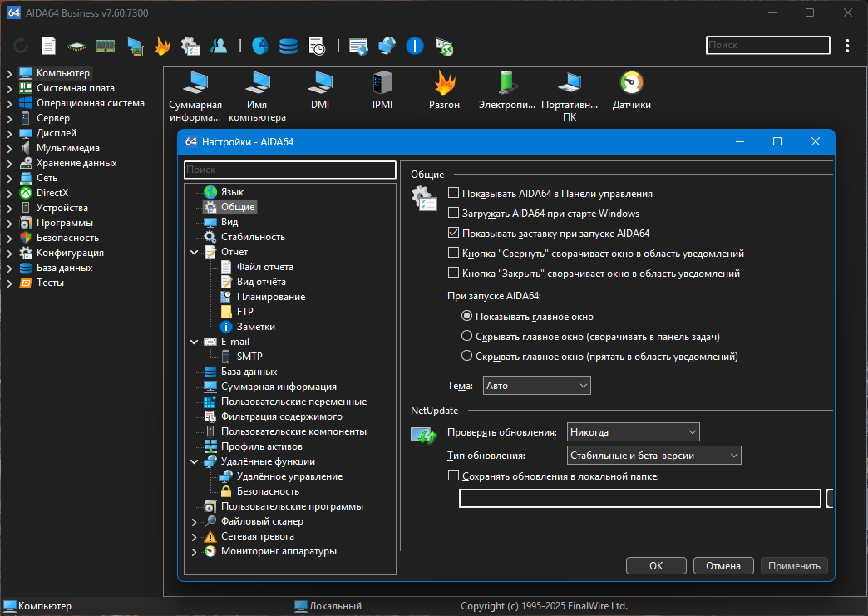The height and width of the screenshot is (616, 868).
Task: Expand Мониторинг аппаратуры node in settings tree
Action: (195, 551)
